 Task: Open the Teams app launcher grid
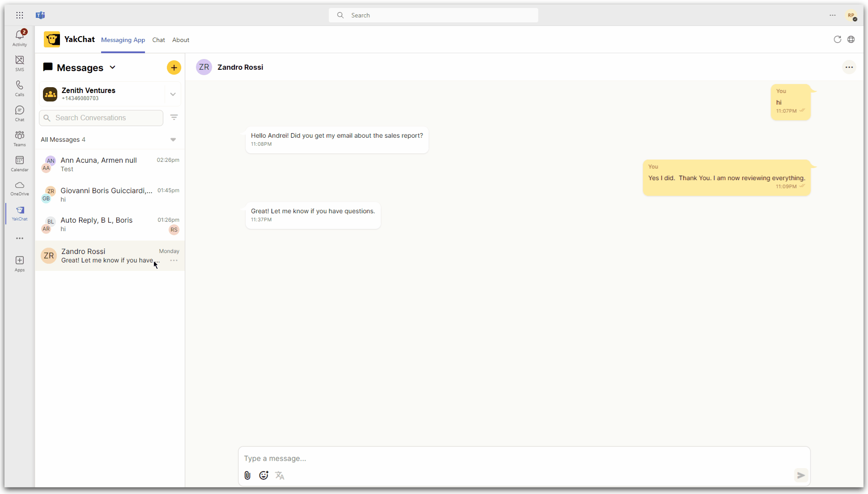(20, 15)
